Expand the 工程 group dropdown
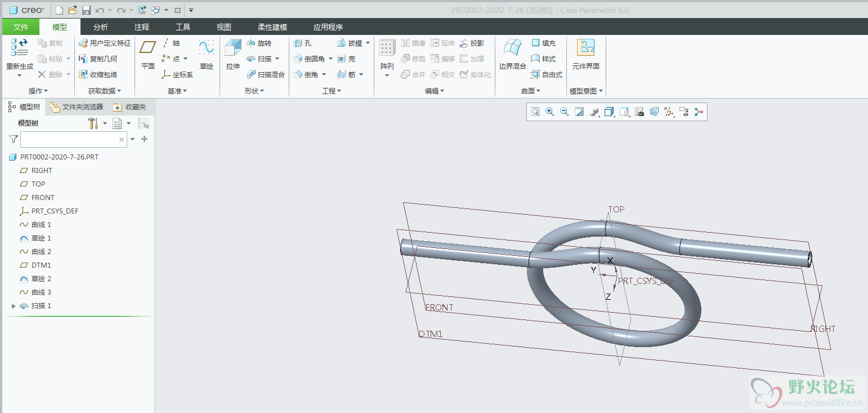 pos(332,91)
